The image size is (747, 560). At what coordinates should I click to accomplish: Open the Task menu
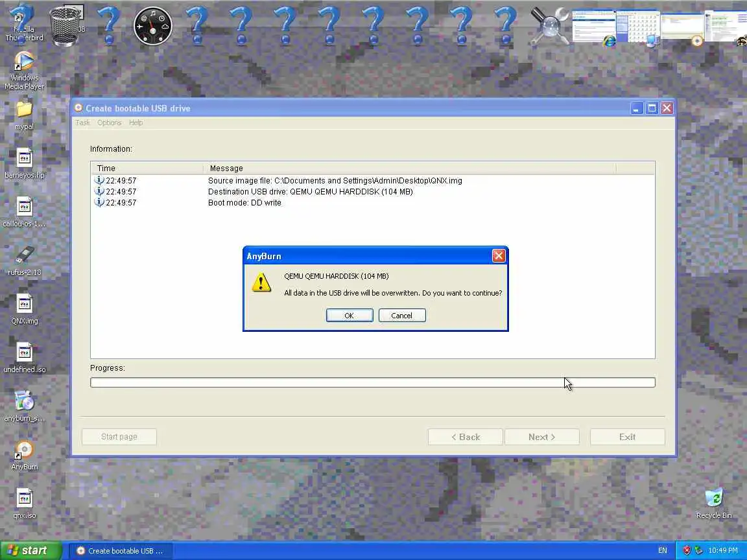tap(82, 122)
